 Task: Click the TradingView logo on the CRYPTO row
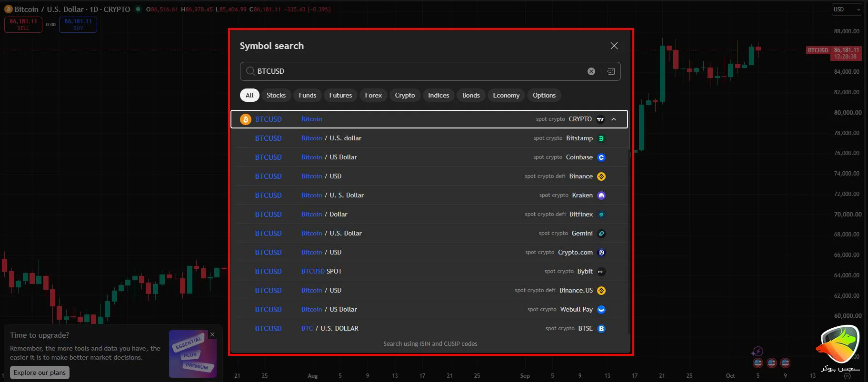click(600, 119)
